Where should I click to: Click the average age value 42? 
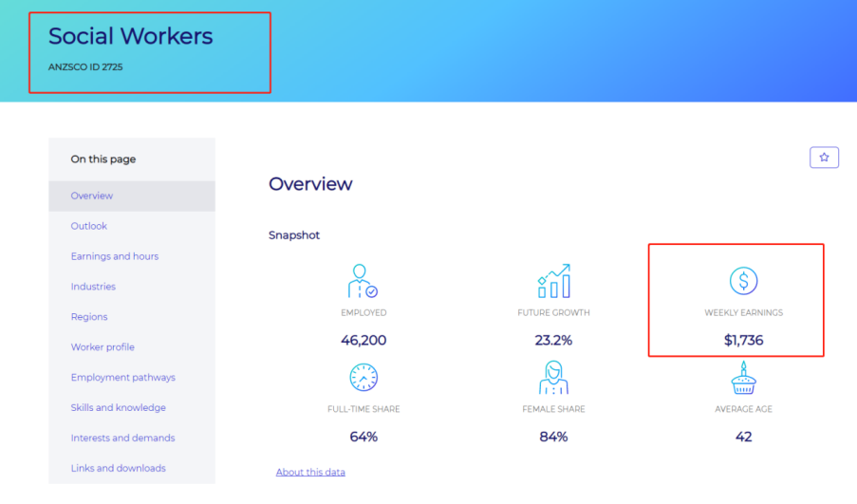click(x=743, y=437)
